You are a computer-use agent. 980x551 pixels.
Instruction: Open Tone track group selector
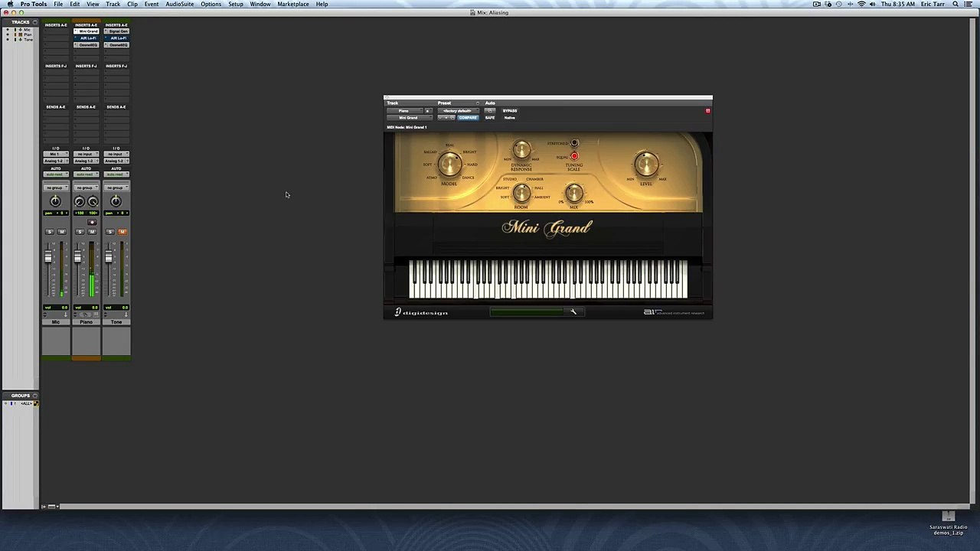[116, 187]
